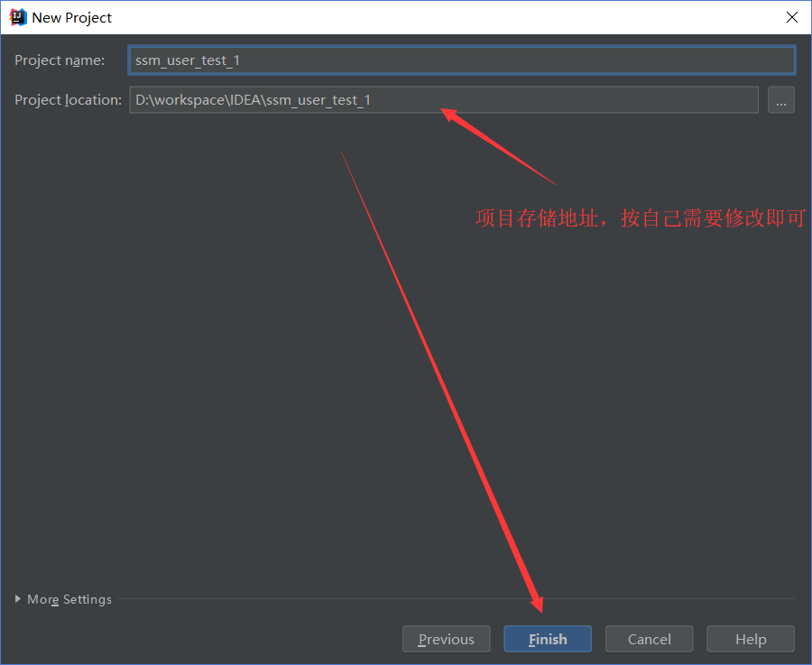Open the browse folder ellipsis button
812x665 pixels.
[781, 99]
